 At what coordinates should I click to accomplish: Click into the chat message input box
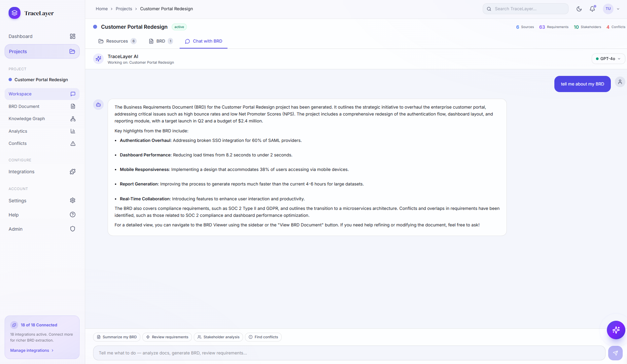(x=349, y=353)
